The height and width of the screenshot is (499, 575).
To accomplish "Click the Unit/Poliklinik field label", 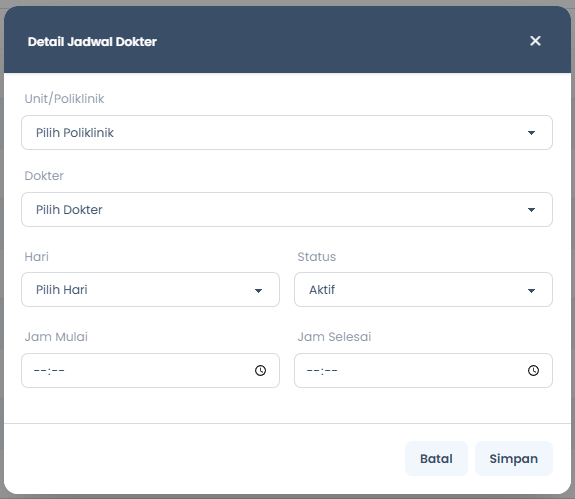I will [x=64, y=99].
